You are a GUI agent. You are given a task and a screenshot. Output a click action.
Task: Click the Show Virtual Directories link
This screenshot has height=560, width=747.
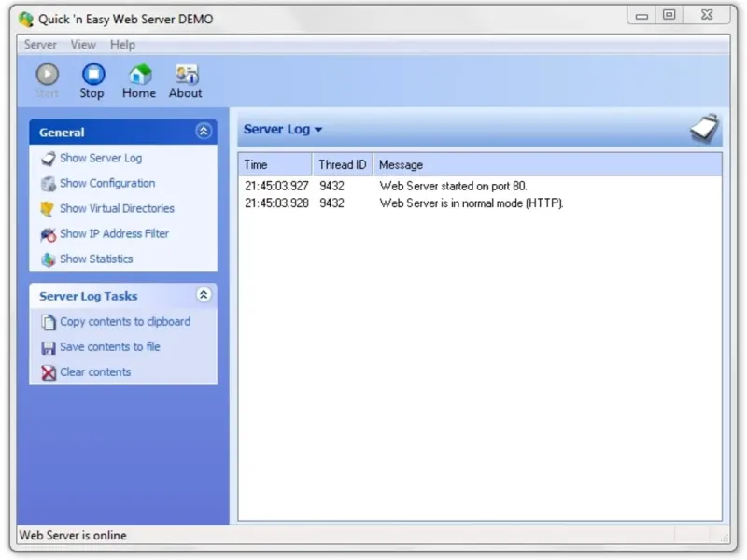[118, 208]
